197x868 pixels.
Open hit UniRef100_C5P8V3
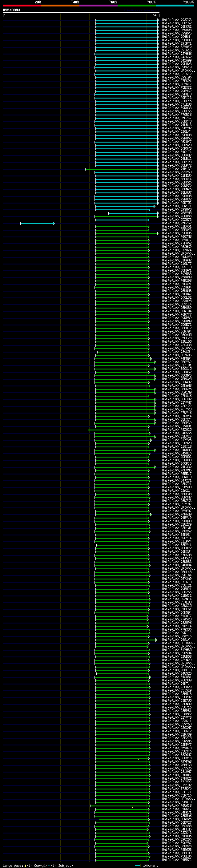176,230
